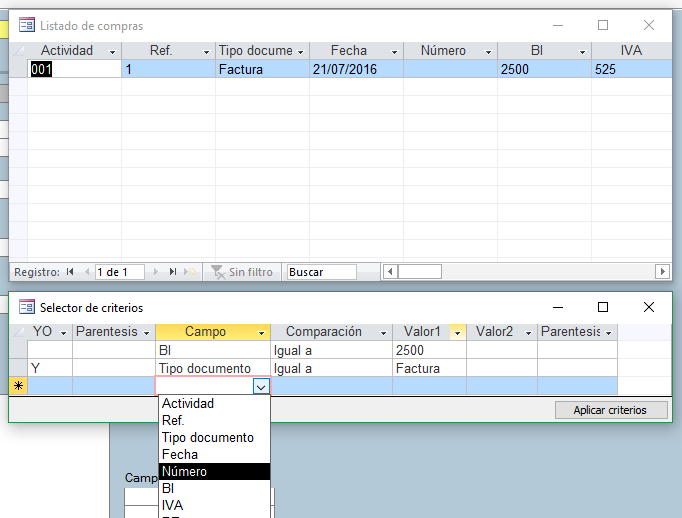Click the next record navigation arrow
682x518 pixels.
158,271
